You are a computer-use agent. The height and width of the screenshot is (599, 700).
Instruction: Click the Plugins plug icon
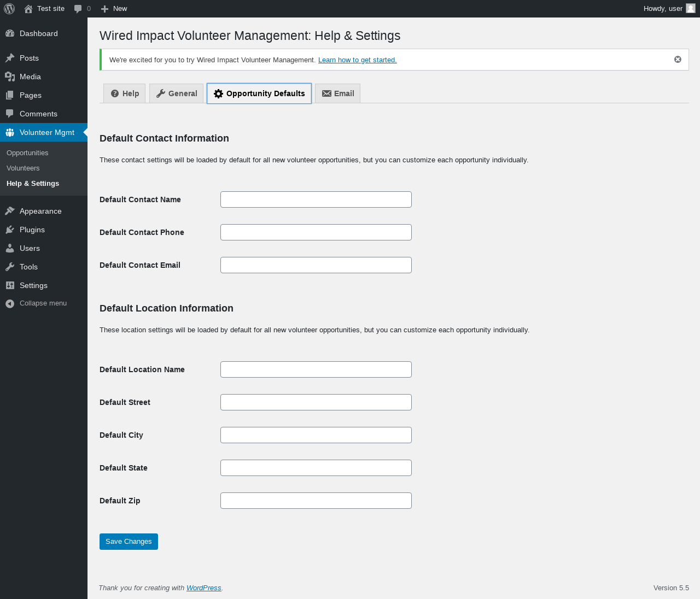coord(10,230)
